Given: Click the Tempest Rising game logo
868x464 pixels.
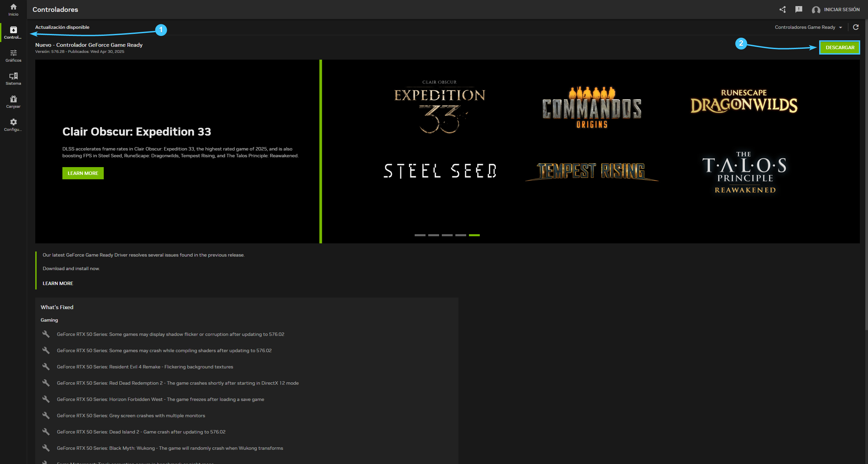Looking at the screenshot, I should (592, 172).
